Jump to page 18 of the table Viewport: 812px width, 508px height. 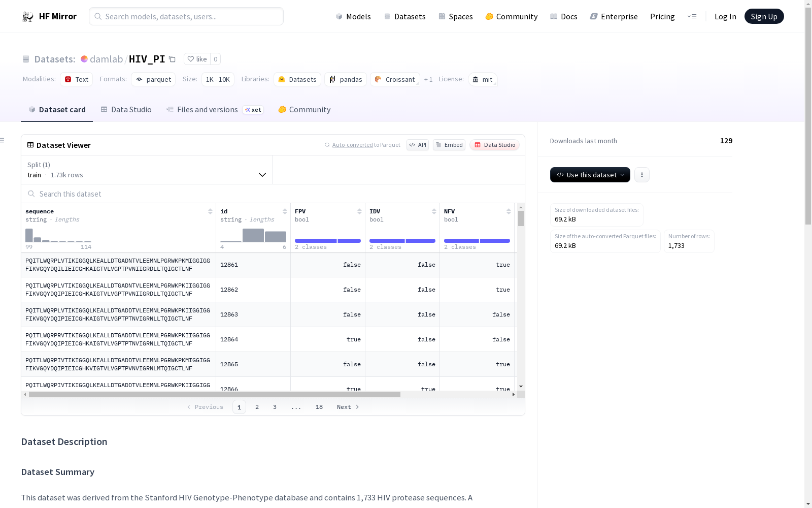tap(319, 407)
